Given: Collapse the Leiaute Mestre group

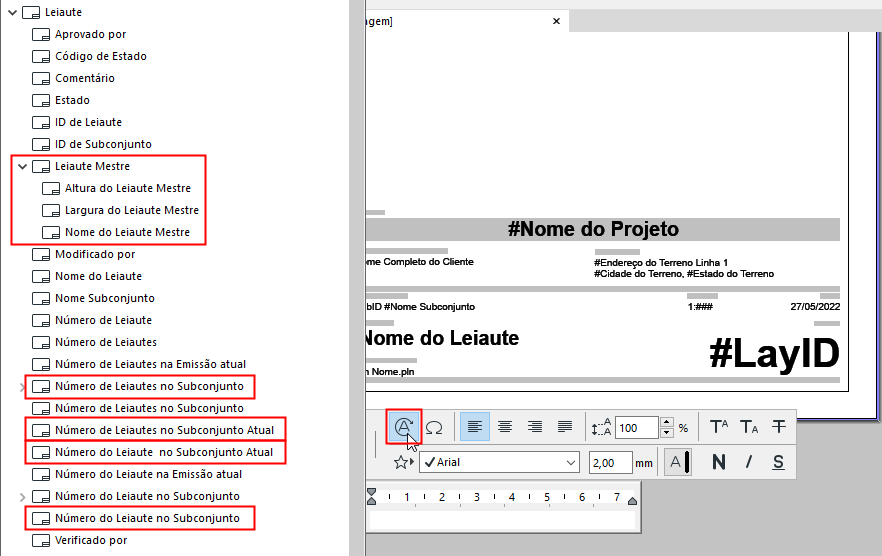Looking at the screenshot, I should coord(22,167).
